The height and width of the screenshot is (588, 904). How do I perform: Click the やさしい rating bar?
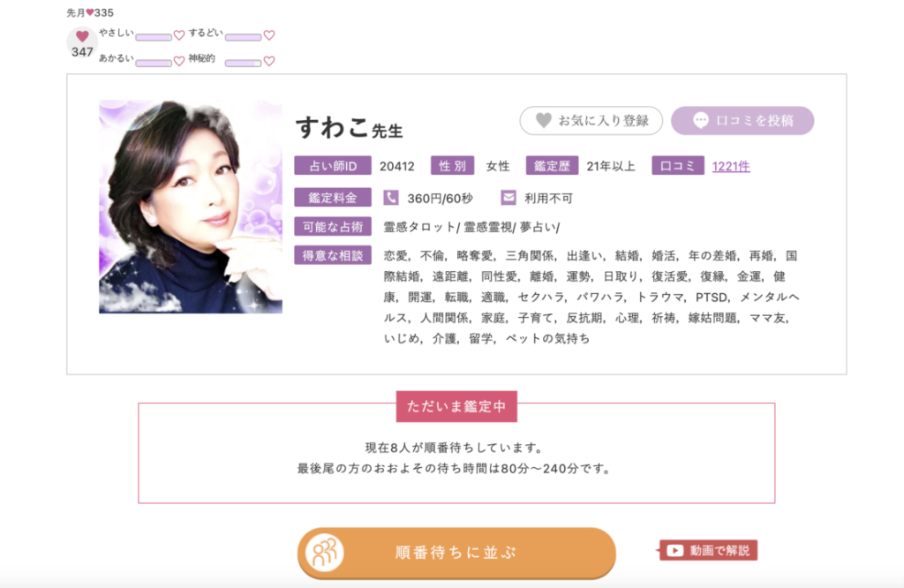154,37
